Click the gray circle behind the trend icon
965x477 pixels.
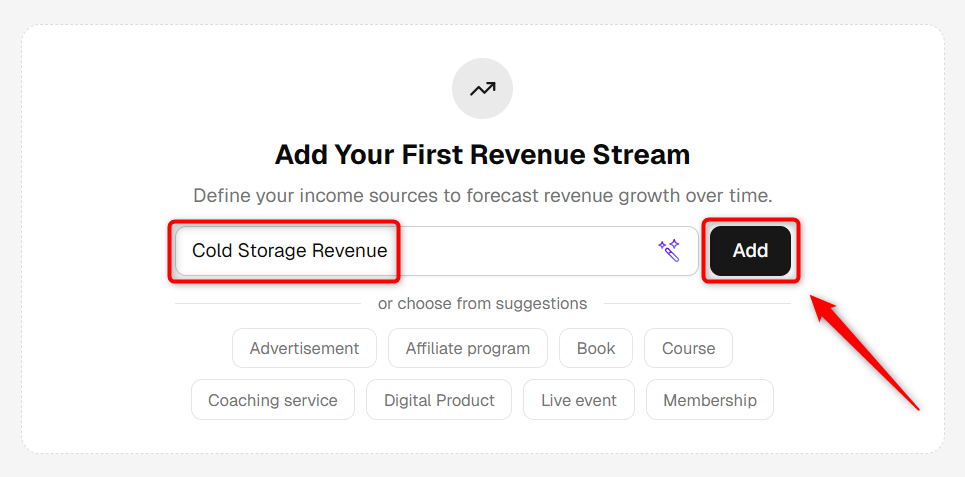[x=482, y=89]
